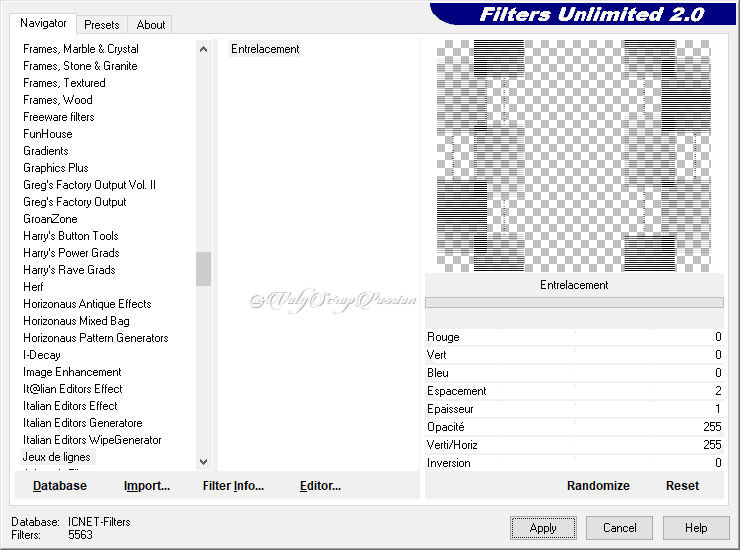Click the filter preview image
Image resolution: width=740 pixels, height=550 pixels.
(573, 156)
